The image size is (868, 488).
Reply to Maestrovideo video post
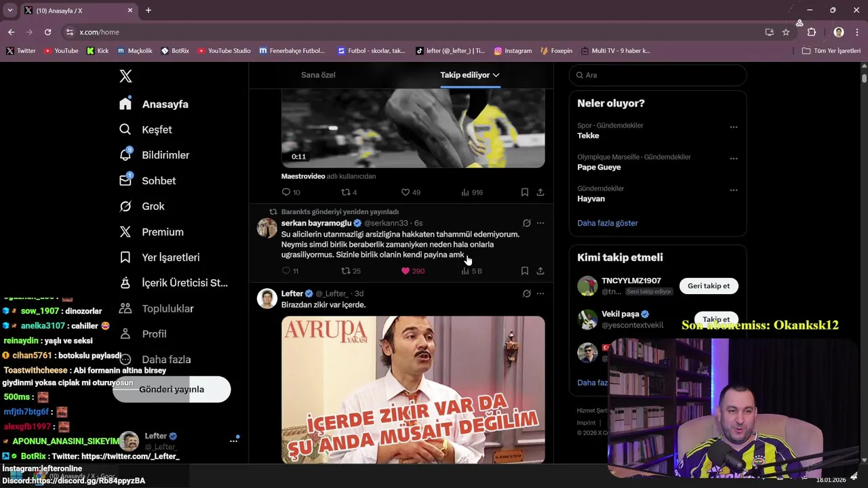[291, 192]
